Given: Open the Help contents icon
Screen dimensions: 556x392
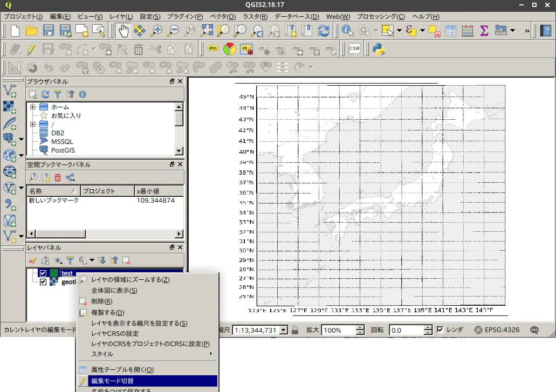Looking at the screenshot, I should click(546, 31).
